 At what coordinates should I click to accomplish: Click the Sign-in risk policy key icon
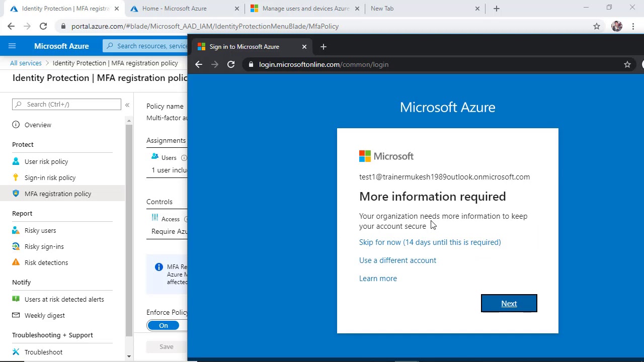point(16,177)
